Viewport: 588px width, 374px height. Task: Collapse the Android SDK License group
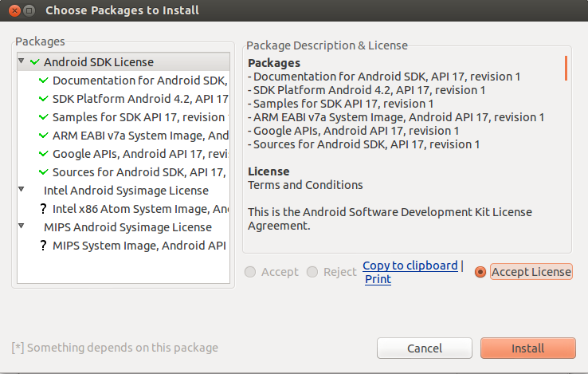click(x=22, y=61)
